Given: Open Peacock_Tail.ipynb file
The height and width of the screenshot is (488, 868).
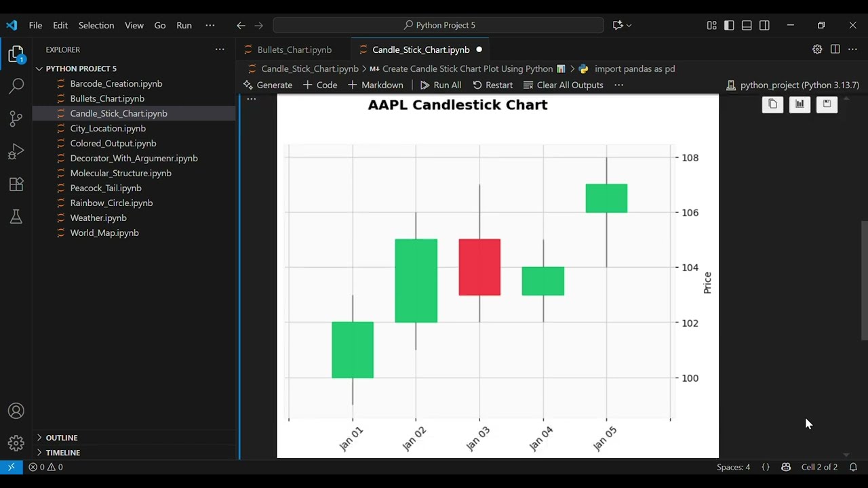Looking at the screenshot, I should 106,188.
